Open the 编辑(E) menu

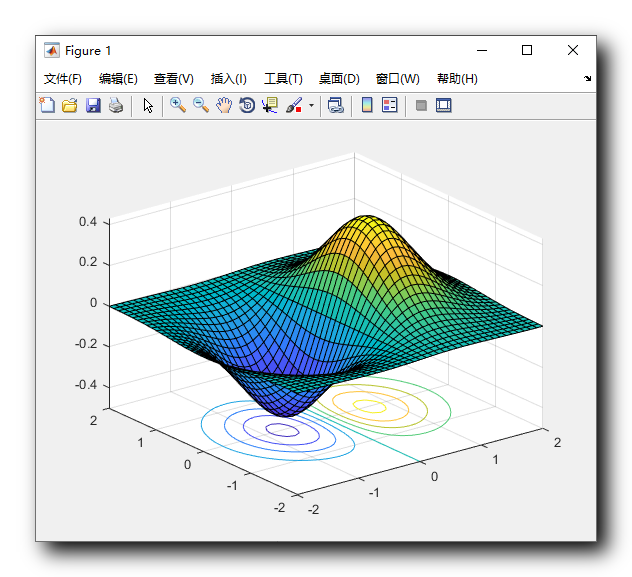118,79
